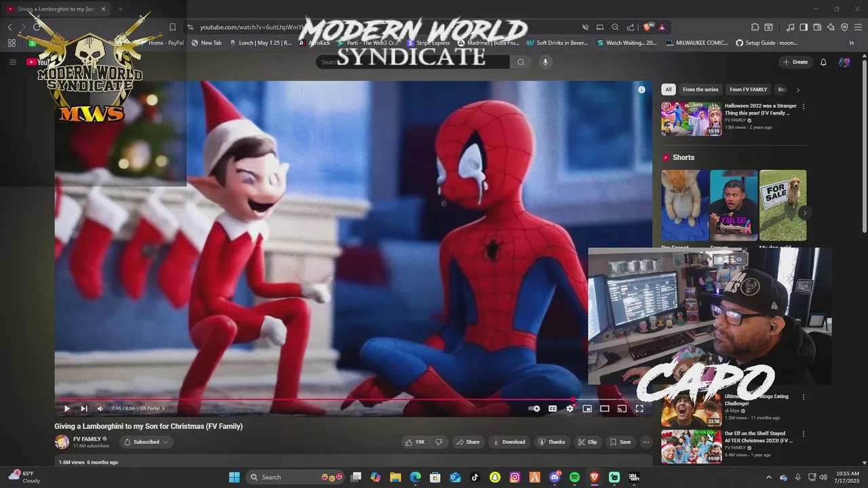Select the All filter chip

click(668, 89)
